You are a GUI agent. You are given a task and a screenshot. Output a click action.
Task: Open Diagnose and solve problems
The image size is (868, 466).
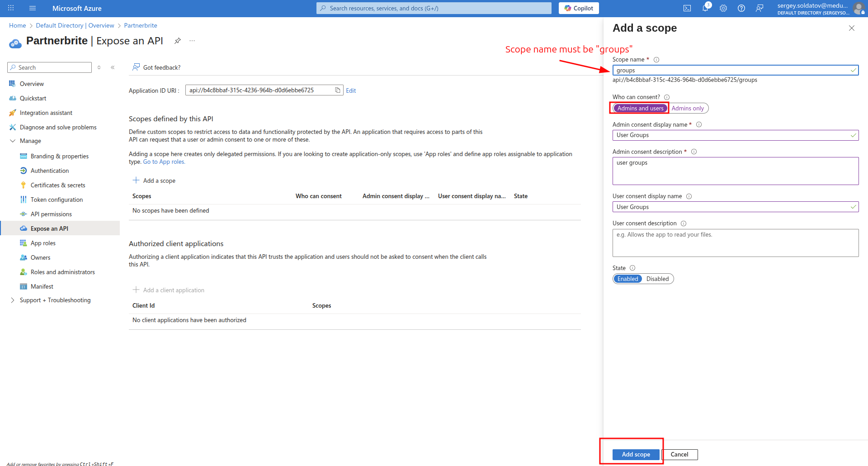58,127
